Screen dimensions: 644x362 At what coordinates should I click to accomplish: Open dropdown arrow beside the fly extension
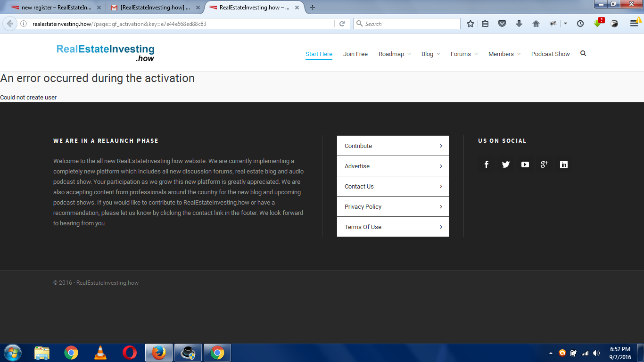565,24
